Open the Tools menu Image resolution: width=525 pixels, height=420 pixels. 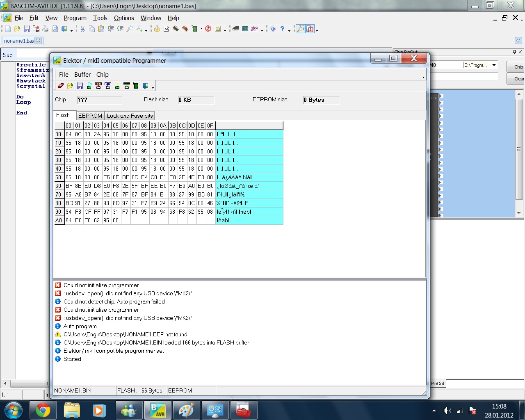[x=100, y=18]
